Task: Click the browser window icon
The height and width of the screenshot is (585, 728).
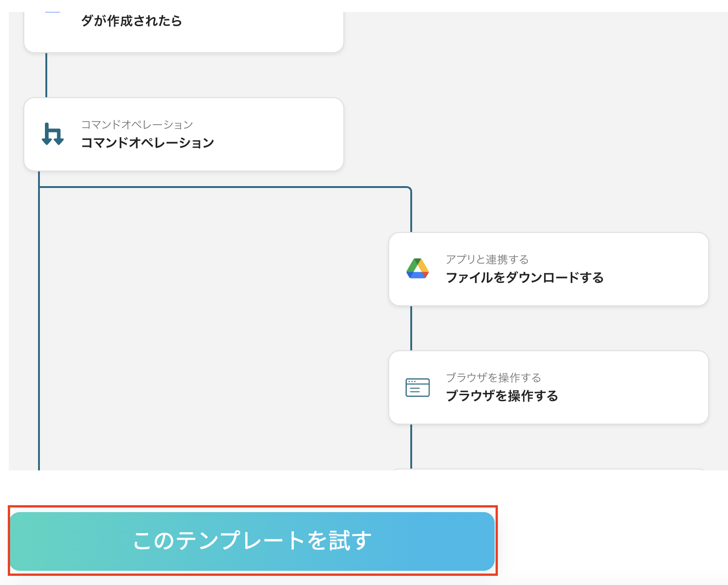Action: (417, 387)
